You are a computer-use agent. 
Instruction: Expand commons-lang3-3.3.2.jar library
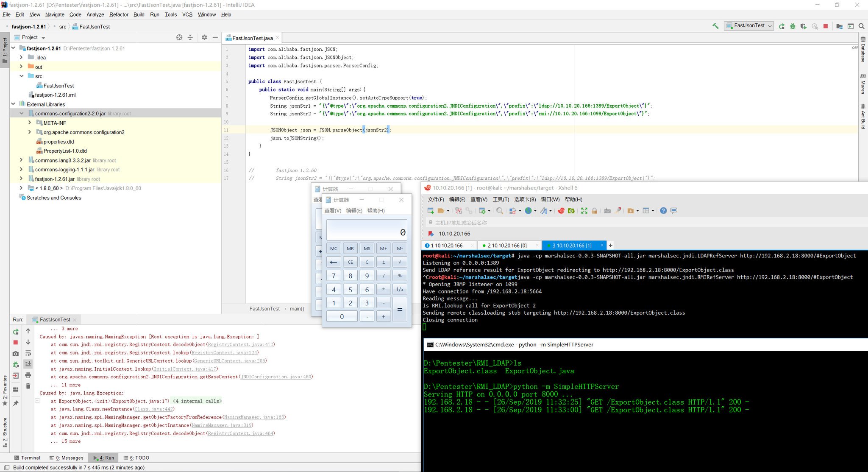[21, 160]
